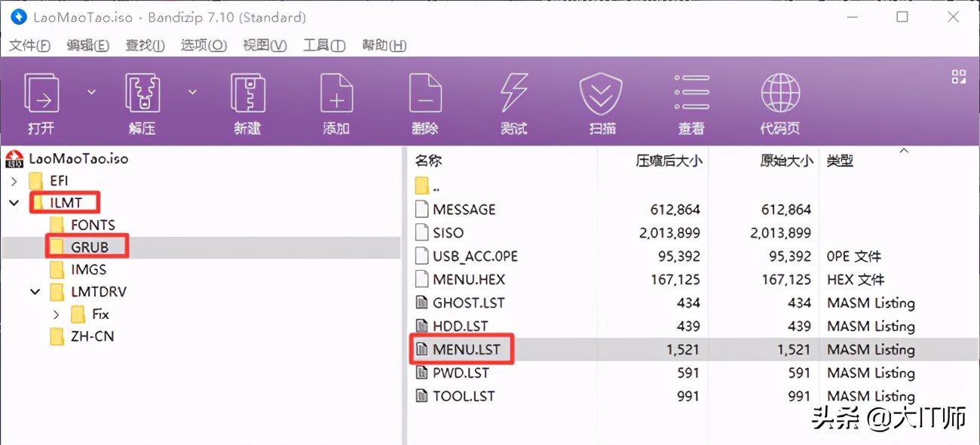980x445 pixels.
Task: Open the 选项(O) menu
Action: tap(204, 45)
